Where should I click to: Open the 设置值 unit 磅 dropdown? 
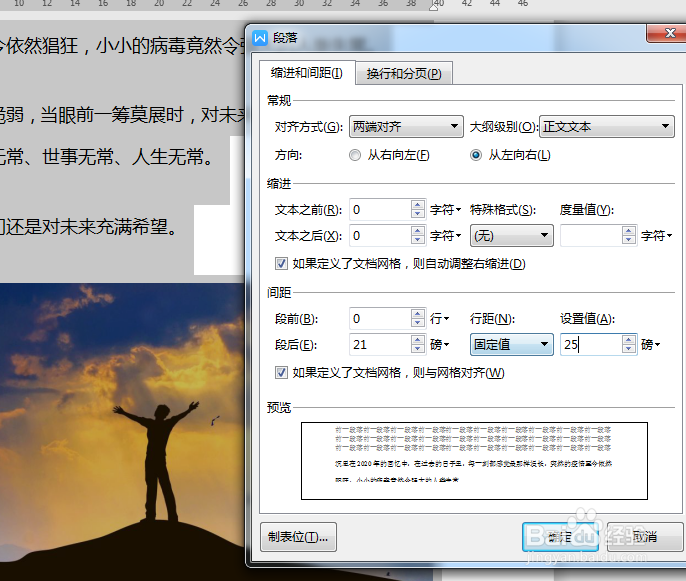coord(650,345)
